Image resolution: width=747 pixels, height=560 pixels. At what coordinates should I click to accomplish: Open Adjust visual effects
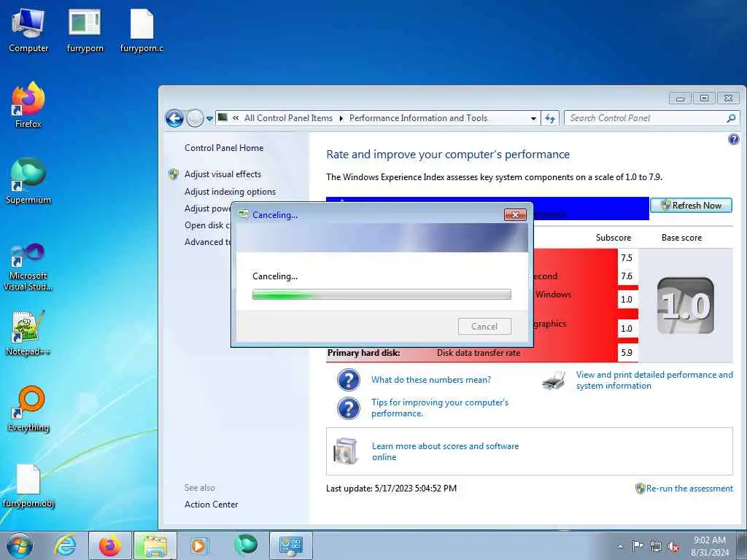coord(222,174)
